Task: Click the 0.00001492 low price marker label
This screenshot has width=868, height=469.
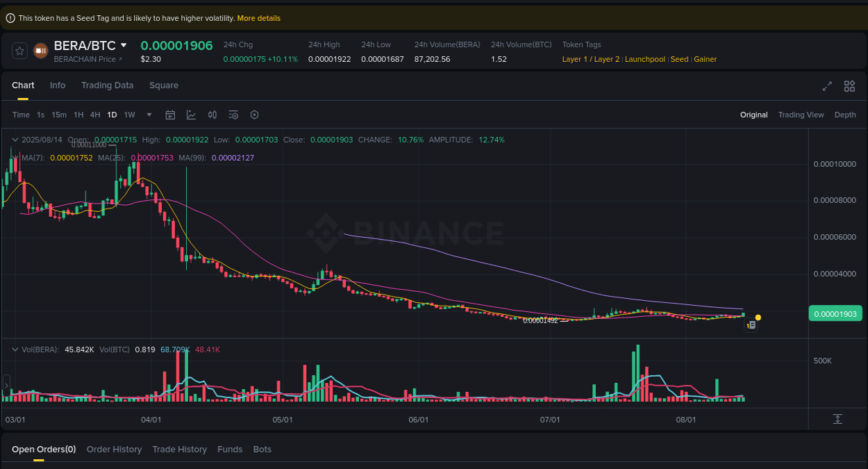Action: point(540,320)
